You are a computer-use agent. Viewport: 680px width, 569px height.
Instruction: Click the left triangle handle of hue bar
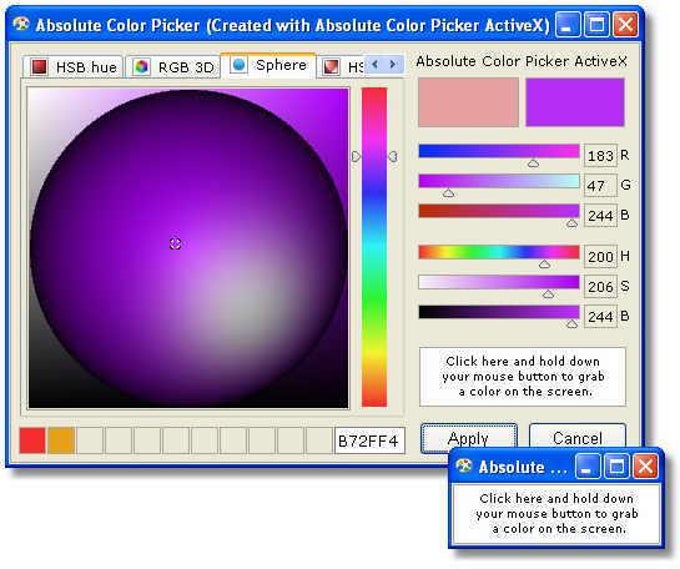(x=356, y=157)
